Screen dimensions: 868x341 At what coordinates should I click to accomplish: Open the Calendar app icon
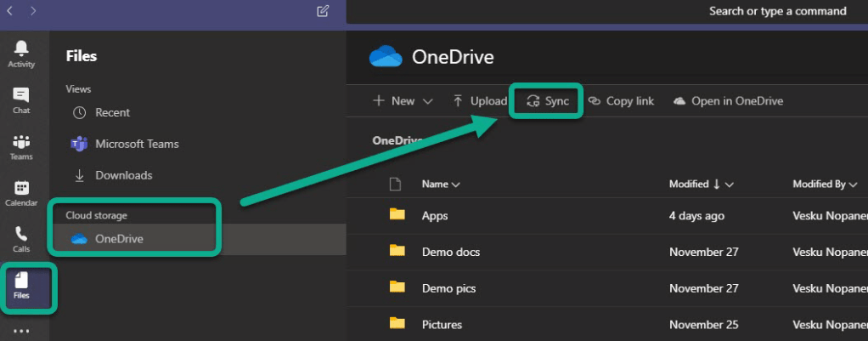coord(21,193)
